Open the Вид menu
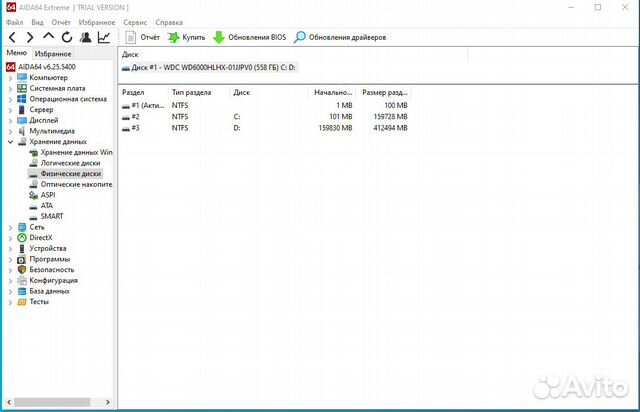Image resolution: width=640 pixels, height=412 pixels. pos(37,22)
